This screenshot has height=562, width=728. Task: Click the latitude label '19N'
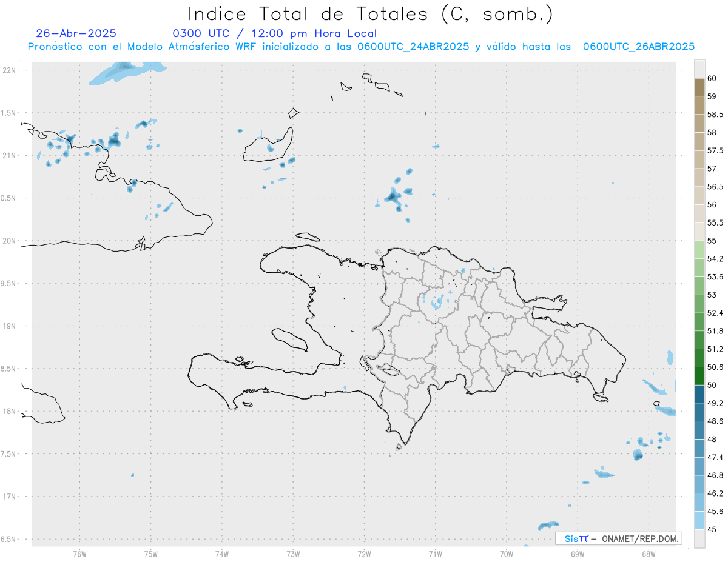(x=9, y=326)
